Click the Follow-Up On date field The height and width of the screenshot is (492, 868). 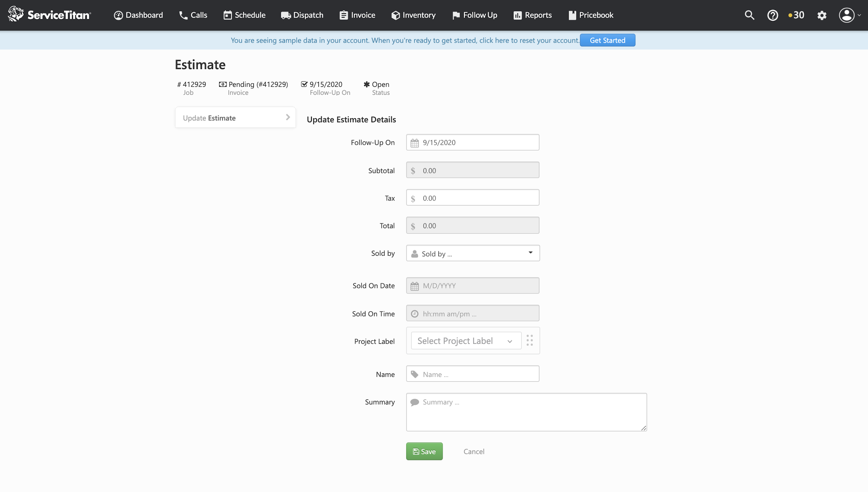(472, 142)
